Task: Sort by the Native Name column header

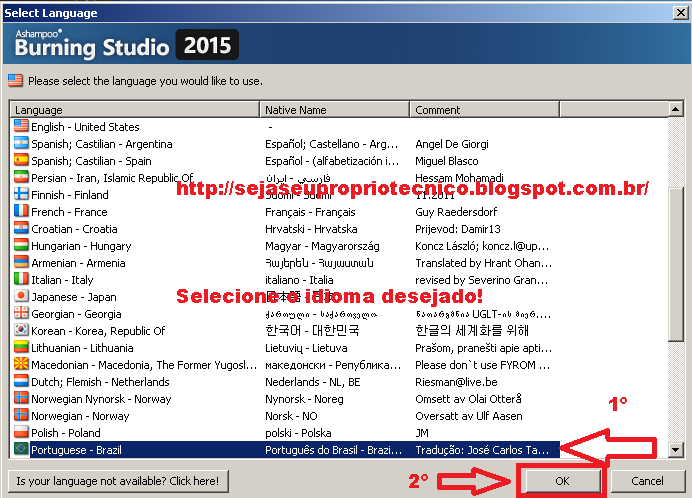Action: [335, 109]
